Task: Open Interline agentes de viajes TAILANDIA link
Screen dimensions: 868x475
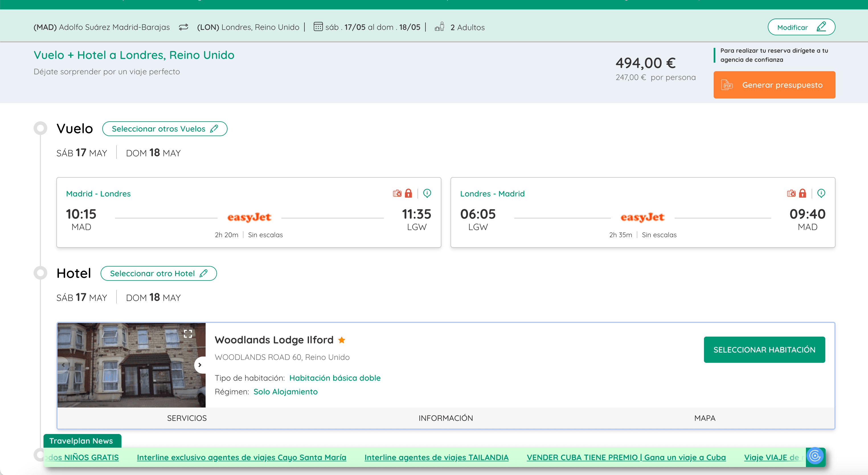Action: point(436,457)
